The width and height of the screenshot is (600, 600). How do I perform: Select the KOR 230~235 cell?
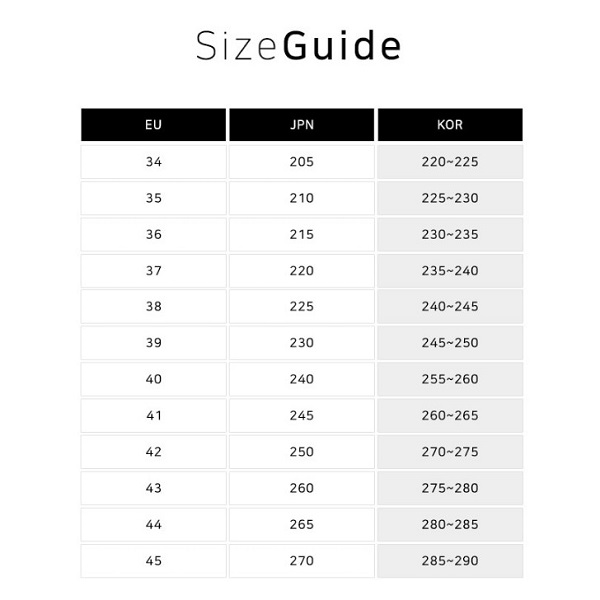click(450, 234)
